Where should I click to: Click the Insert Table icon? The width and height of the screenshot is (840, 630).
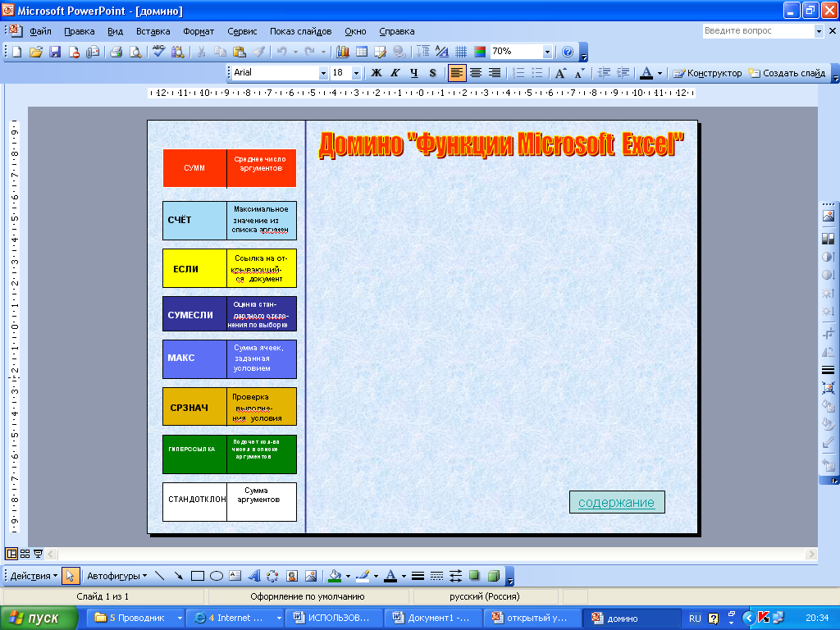pos(361,52)
